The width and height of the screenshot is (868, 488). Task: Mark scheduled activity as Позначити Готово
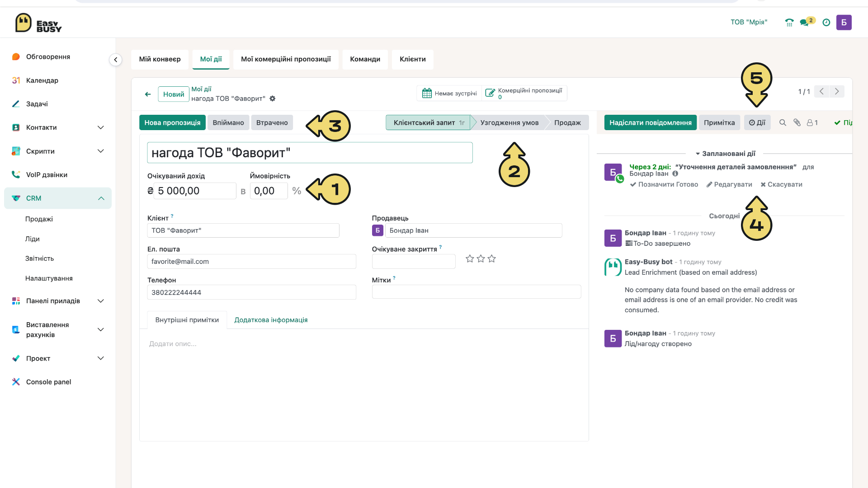click(664, 184)
